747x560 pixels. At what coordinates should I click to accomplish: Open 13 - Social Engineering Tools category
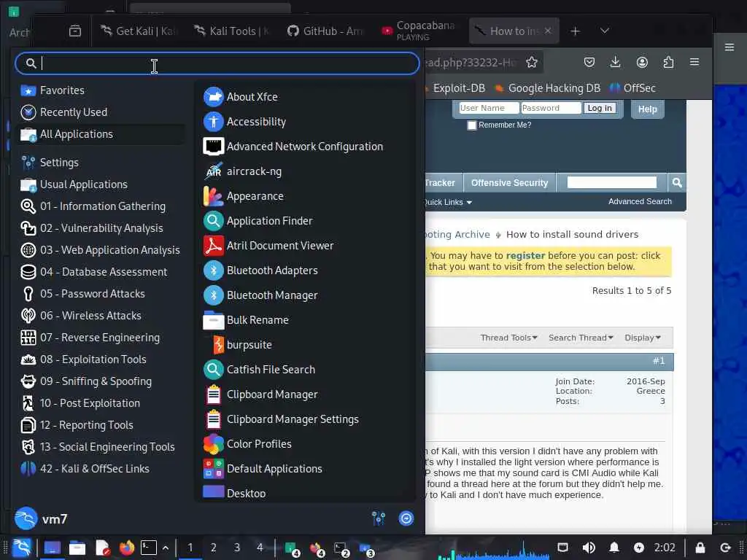pyautogui.click(x=100, y=447)
